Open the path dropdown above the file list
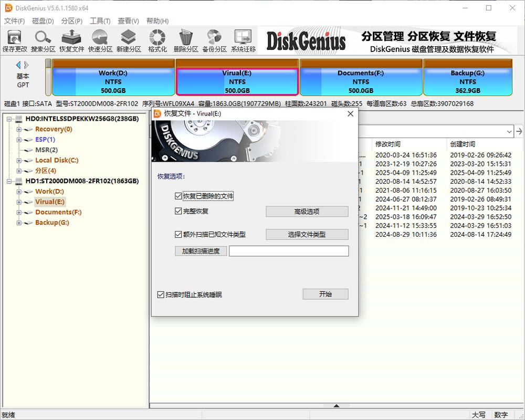This screenshot has width=525, height=420. tap(508, 131)
